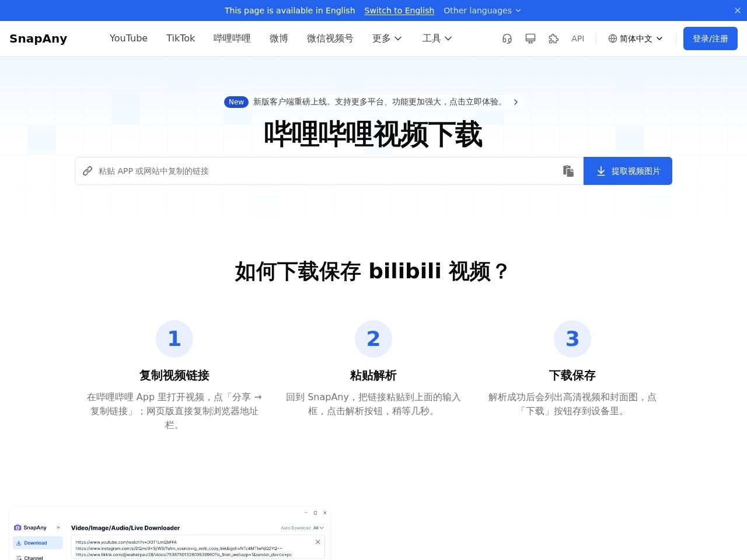Click the New badge in the announcement
The height and width of the screenshot is (560, 747).
coord(236,102)
